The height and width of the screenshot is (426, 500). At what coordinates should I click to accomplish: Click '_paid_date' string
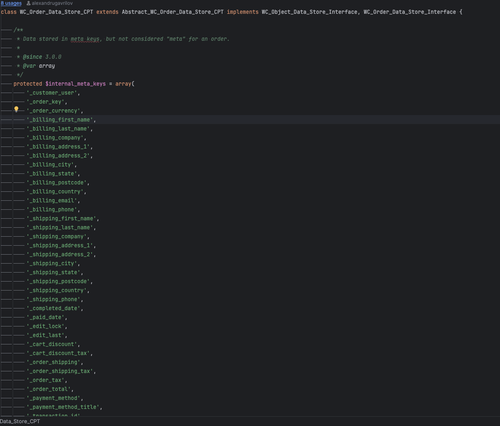point(45,318)
